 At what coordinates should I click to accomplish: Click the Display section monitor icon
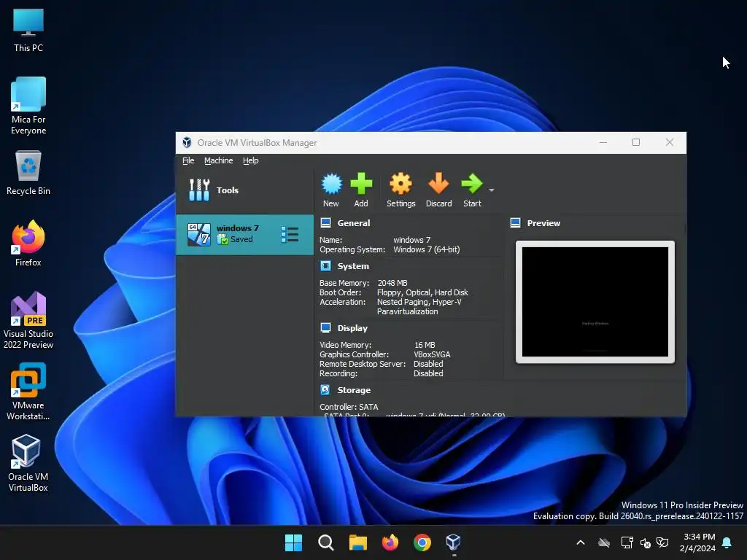(x=326, y=327)
